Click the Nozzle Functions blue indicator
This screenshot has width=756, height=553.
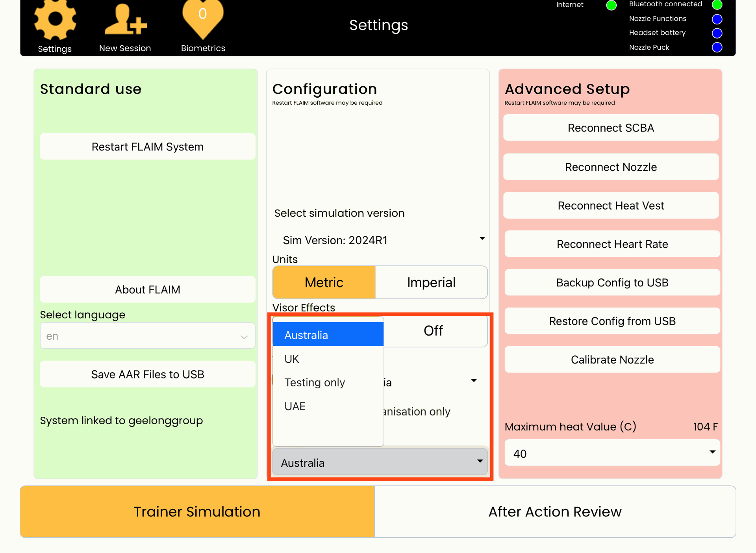pyautogui.click(x=717, y=19)
